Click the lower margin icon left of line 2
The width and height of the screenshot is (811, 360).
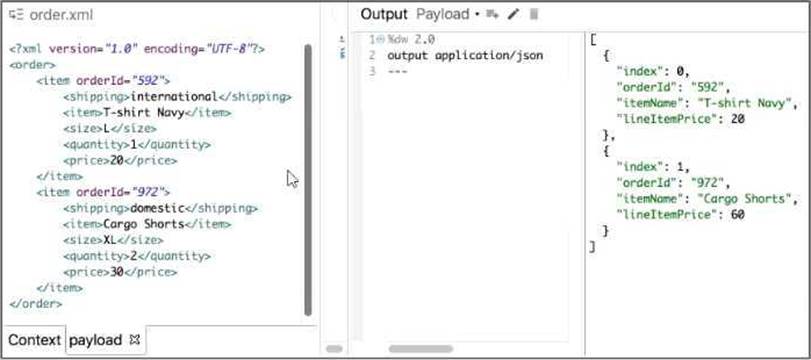click(x=342, y=53)
